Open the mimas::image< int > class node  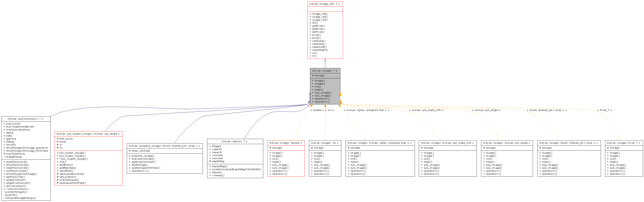325,143
